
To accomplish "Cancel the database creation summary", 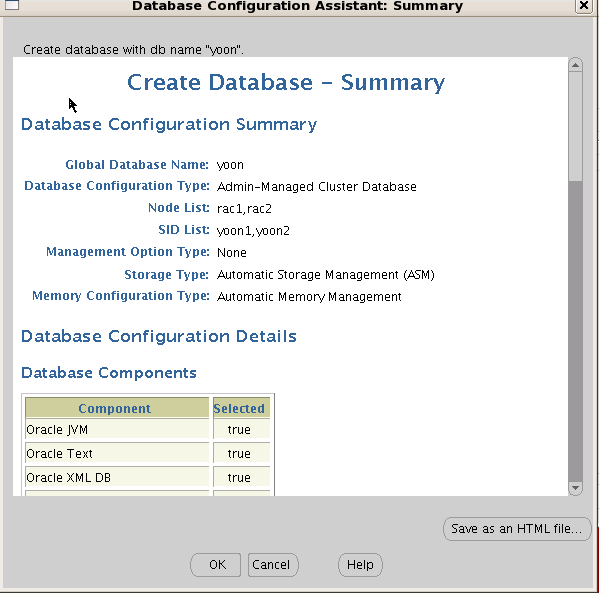I will pos(273,565).
